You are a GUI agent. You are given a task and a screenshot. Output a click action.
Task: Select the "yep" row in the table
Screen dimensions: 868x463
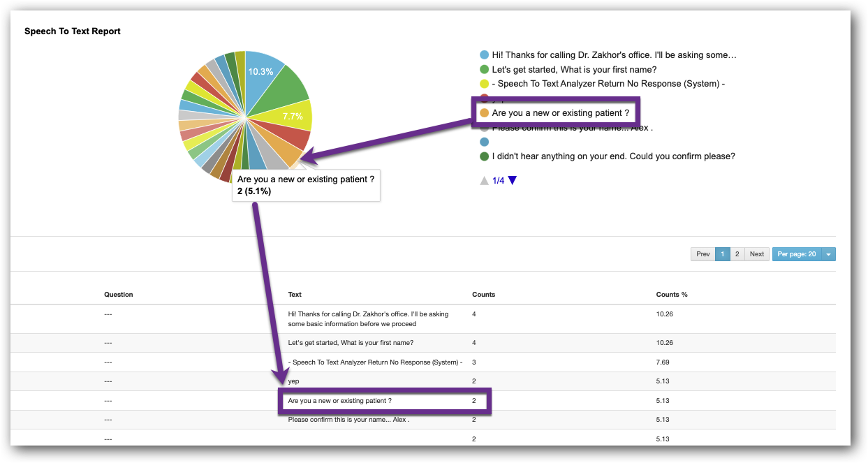point(293,382)
